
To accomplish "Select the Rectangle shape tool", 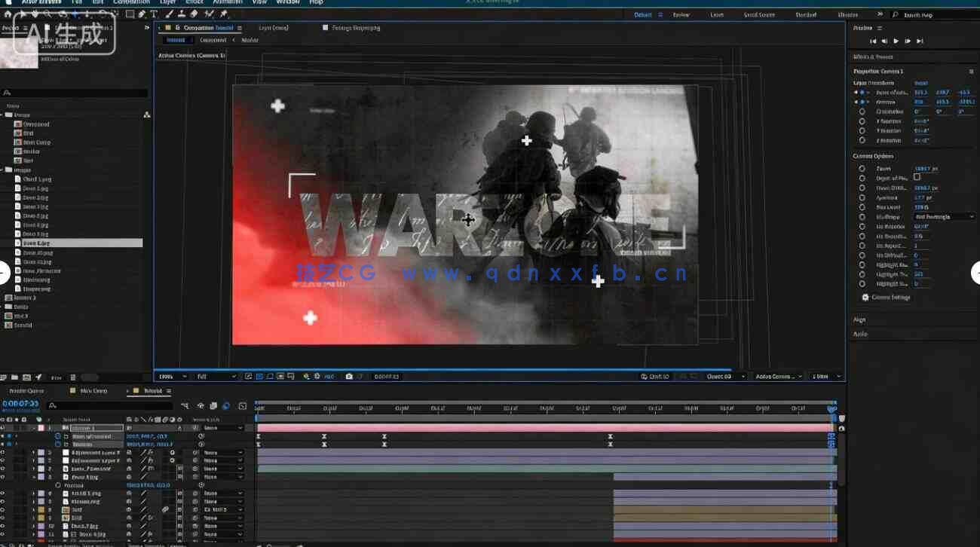I will click(x=130, y=14).
